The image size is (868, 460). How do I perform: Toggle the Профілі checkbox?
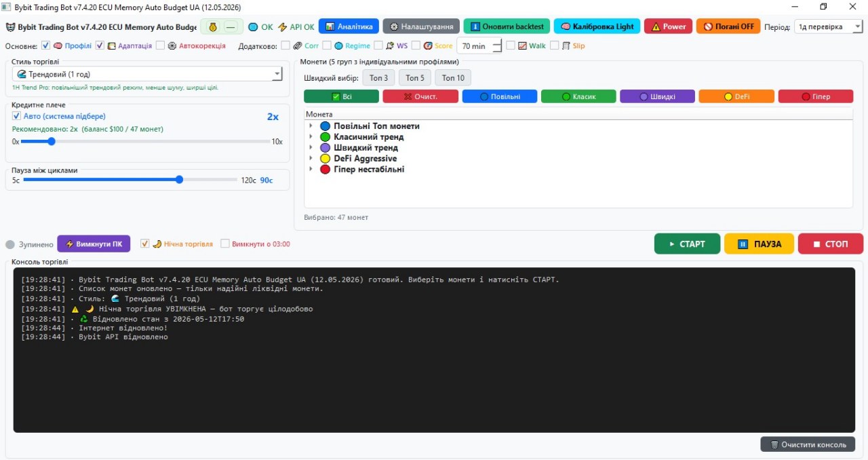coord(45,45)
